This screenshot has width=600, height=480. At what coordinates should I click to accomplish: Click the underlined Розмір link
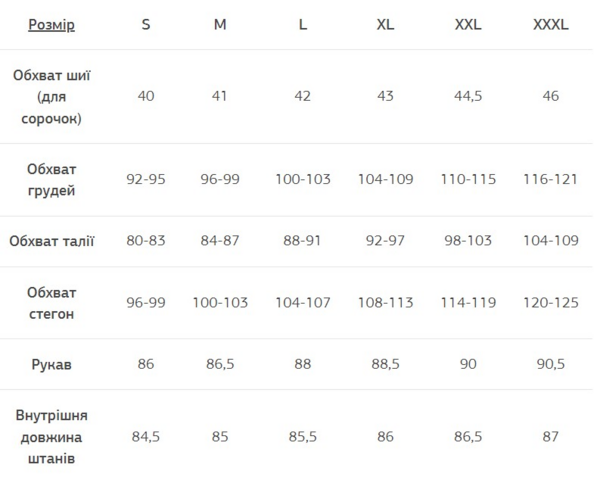(51, 25)
